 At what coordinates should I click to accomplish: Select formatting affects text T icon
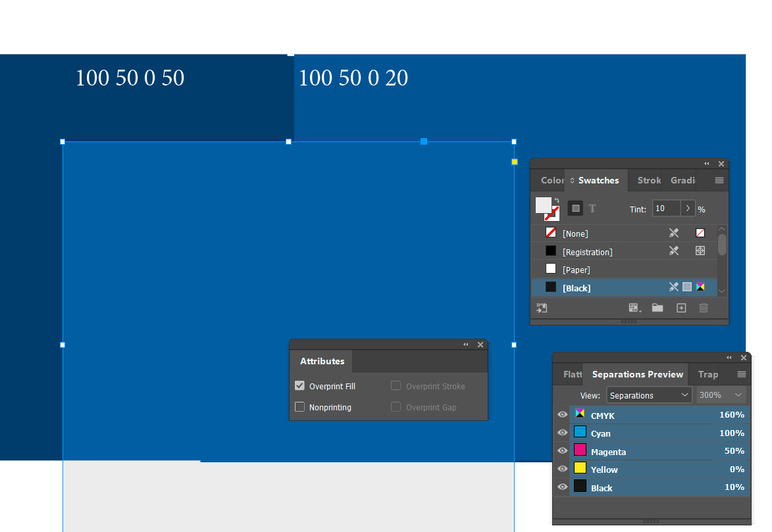pyautogui.click(x=592, y=208)
